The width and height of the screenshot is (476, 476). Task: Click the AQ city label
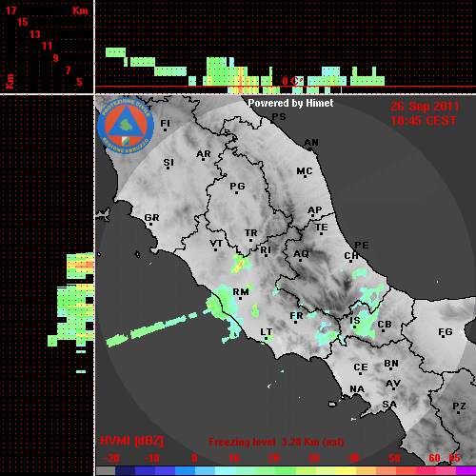tap(301, 253)
